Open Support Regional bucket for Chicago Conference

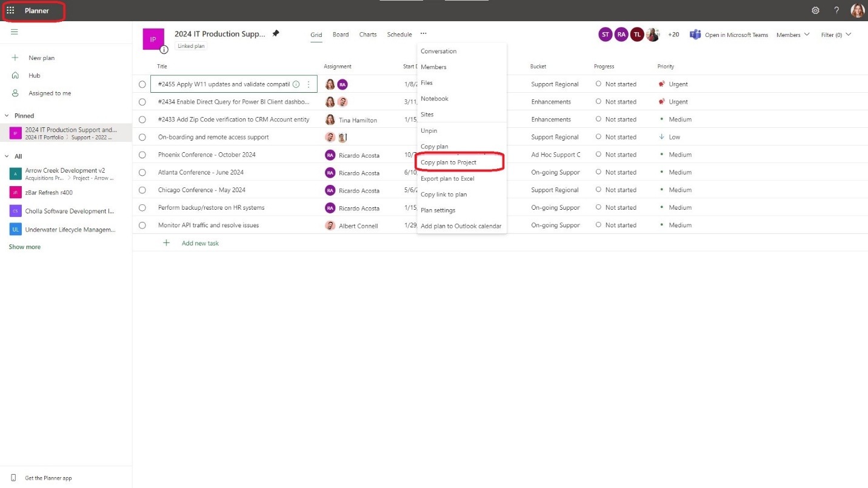pyautogui.click(x=555, y=190)
